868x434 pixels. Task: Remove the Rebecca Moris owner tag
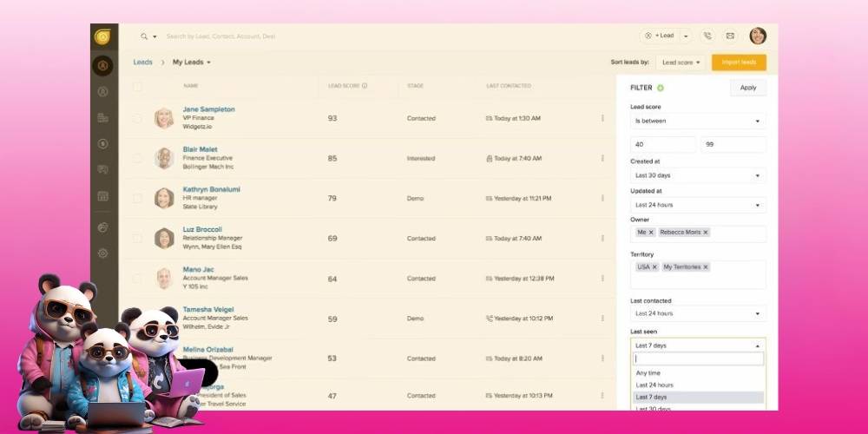pyautogui.click(x=705, y=233)
